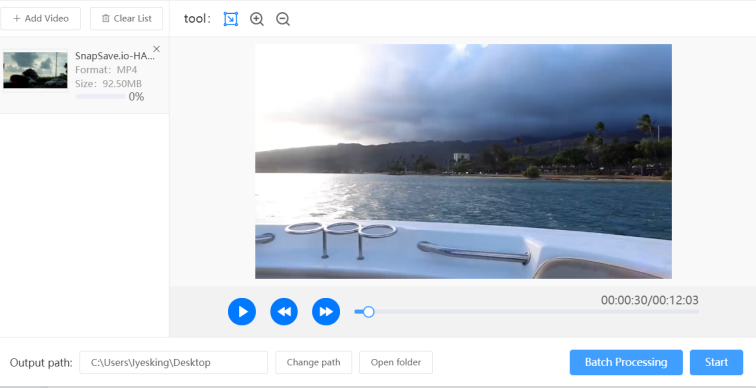Click the zoom out magnifier tool
The image size is (756, 388).
coord(283,19)
